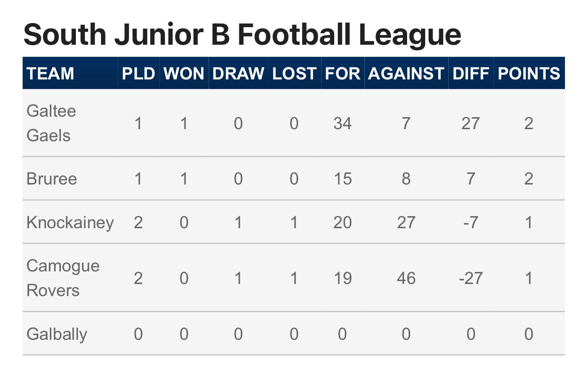588x375 pixels.
Task: Click the AGAINST column header
Action: click(x=406, y=73)
